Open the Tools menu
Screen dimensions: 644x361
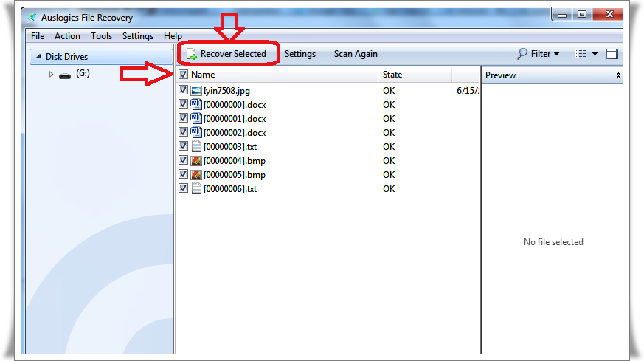point(102,36)
